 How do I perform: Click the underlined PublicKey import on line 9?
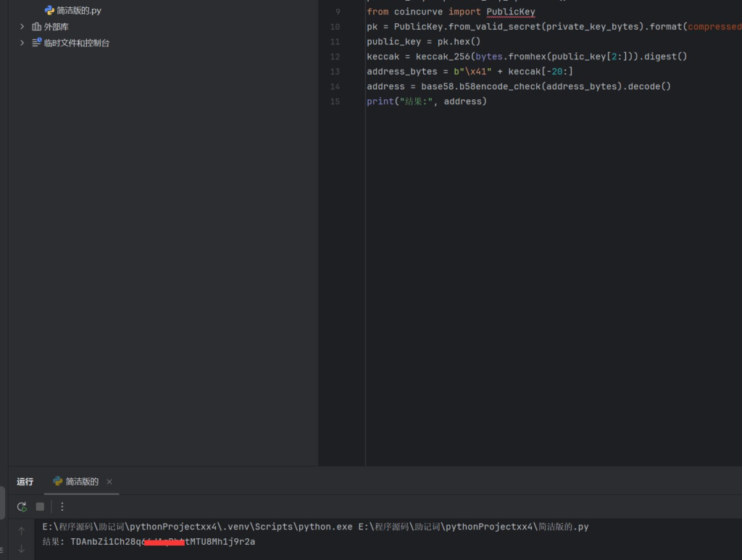510,12
